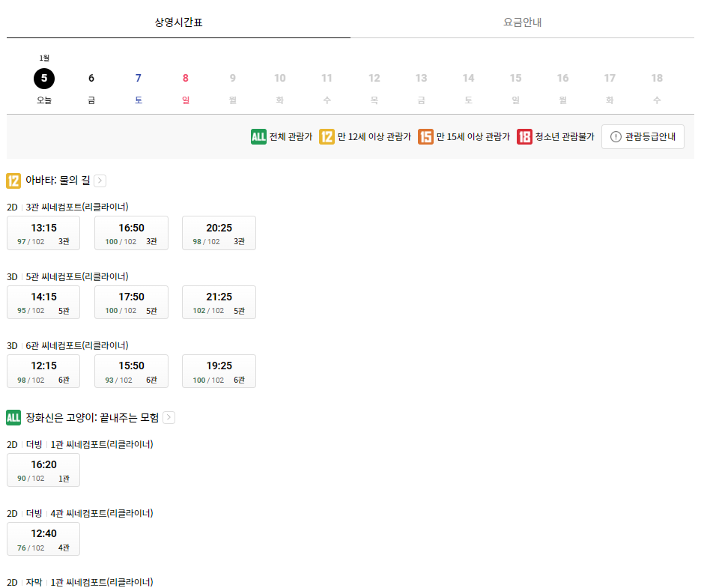707x588 pixels.
Task: Select the 13:15 showtime for 아바타 2D
Action: [x=43, y=232]
